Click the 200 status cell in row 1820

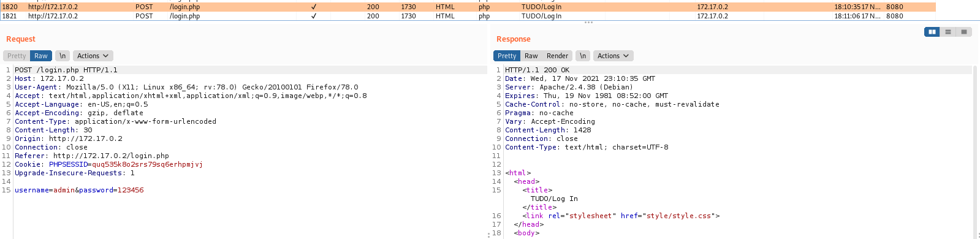[373, 7]
